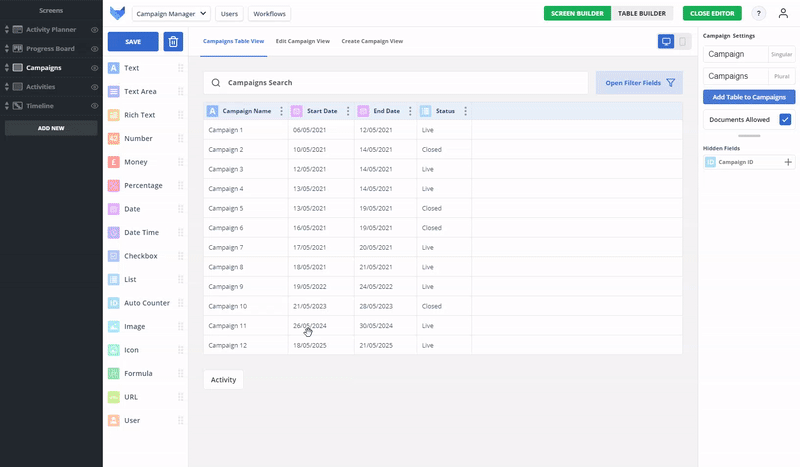Screen dimensions: 800x467
Task: Select the Money field icon
Action: tap(114, 162)
